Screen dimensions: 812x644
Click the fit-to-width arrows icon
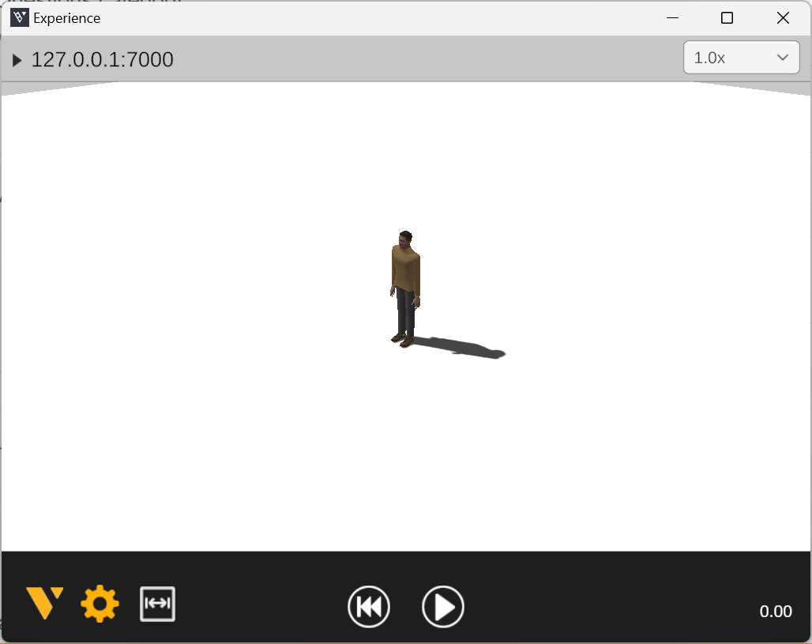pos(157,604)
